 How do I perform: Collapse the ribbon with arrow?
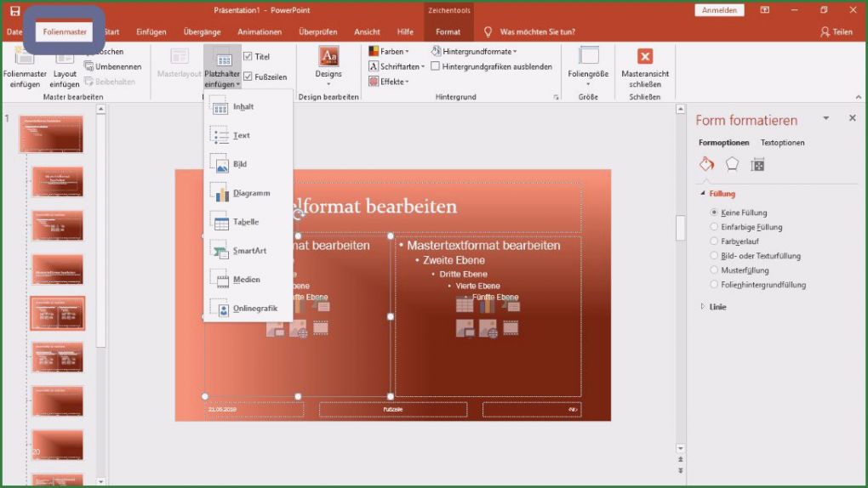pos(859,98)
